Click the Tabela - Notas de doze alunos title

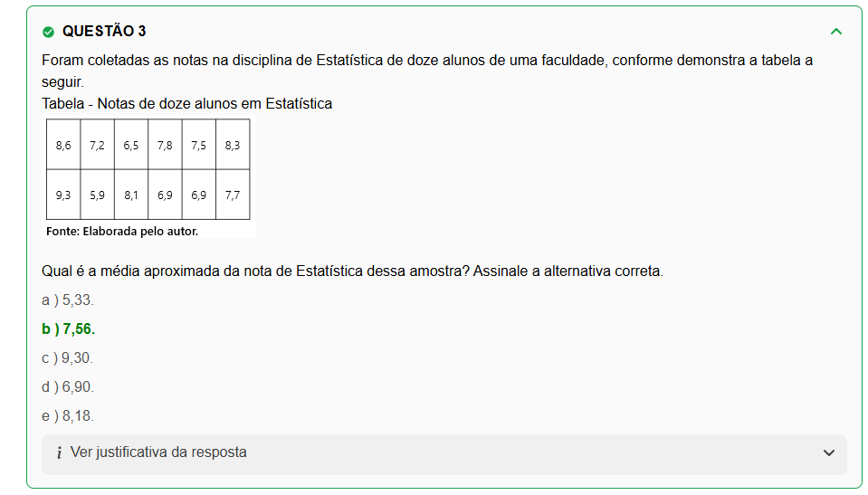coord(186,104)
